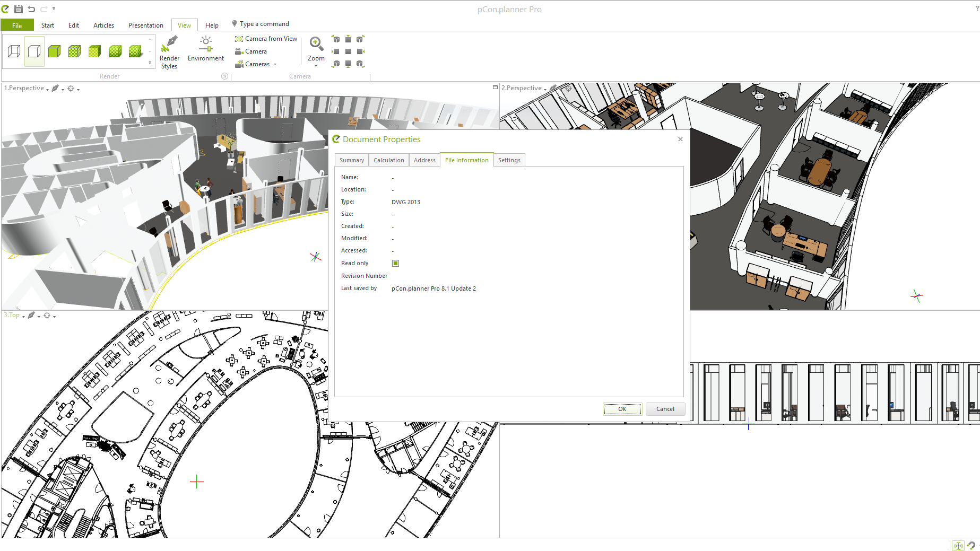Select the bottom-center view icon
The image size is (980, 551).
pos(348,64)
